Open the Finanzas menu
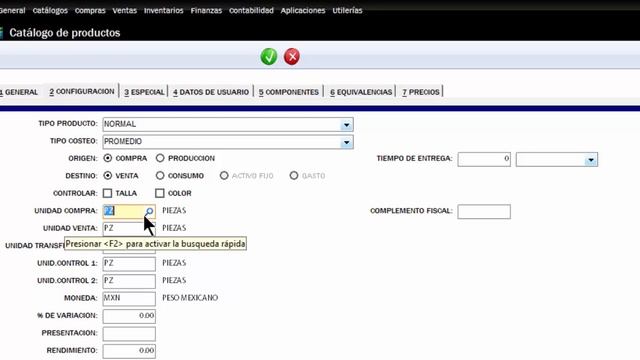640x360 pixels. point(206,11)
